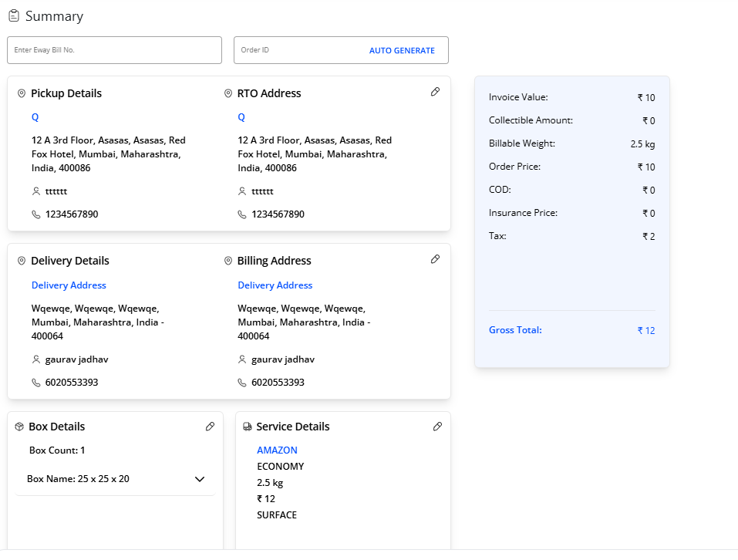
Task: Click Service Details 2.5 kg weight text
Action: 270,483
